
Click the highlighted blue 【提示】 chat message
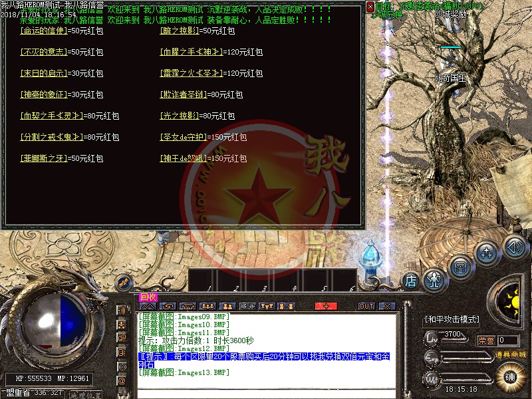(264, 360)
